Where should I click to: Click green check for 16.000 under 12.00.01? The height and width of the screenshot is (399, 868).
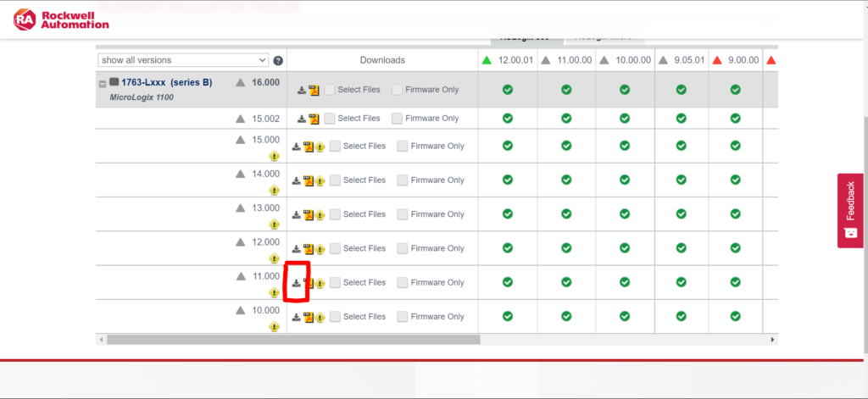(508, 90)
